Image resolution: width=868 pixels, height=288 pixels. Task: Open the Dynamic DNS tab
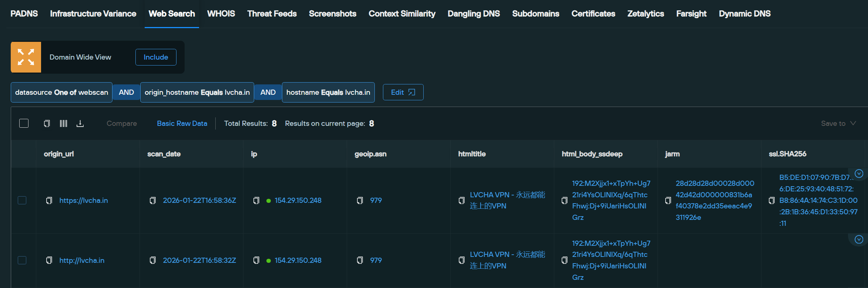click(744, 14)
